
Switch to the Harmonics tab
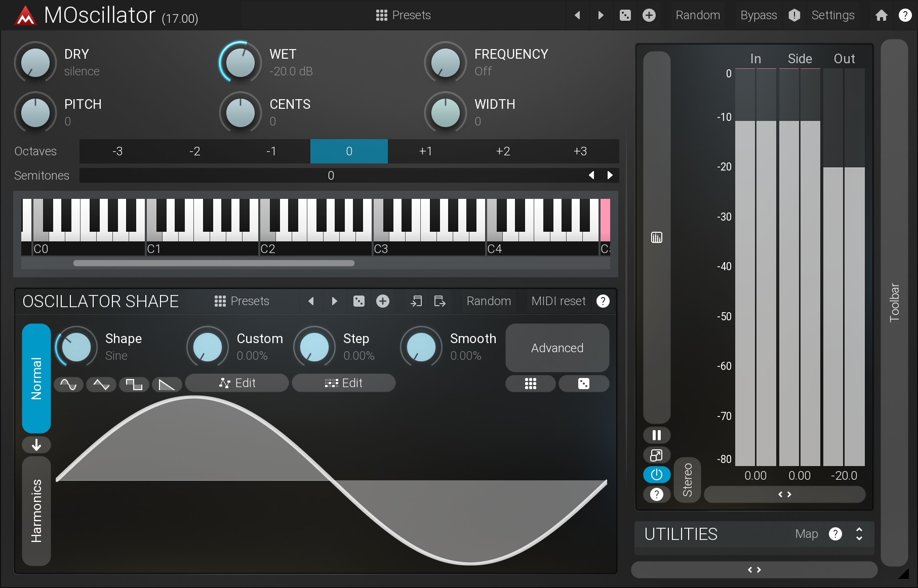point(36,511)
